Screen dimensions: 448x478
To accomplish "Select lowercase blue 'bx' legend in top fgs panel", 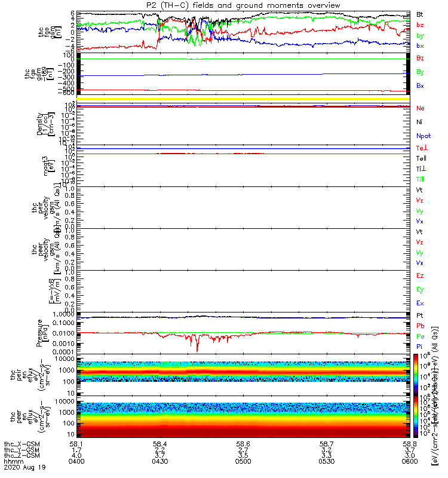I will (420, 46).
